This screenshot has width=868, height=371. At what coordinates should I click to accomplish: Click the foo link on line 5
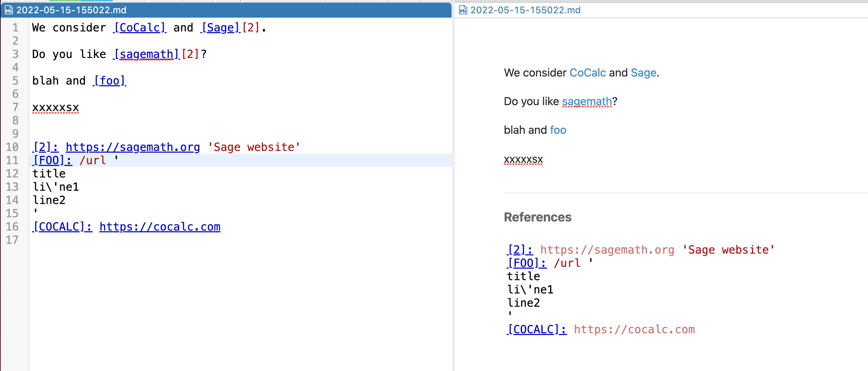pyautogui.click(x=109, y=81)
